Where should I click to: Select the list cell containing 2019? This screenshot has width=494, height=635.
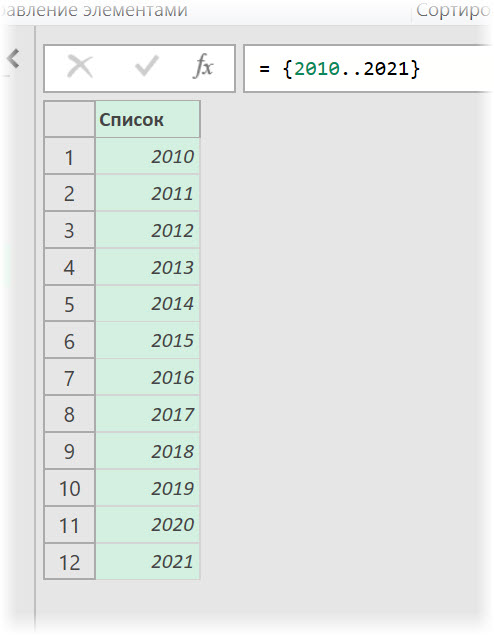pos(147,488)
